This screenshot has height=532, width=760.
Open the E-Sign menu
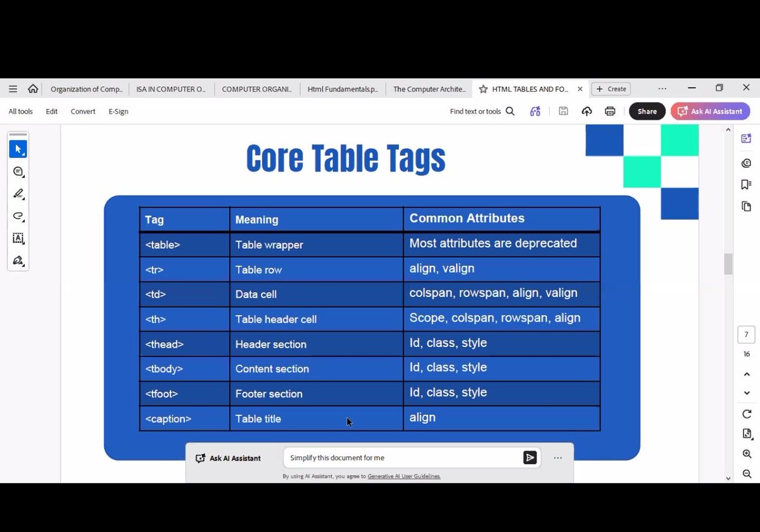click(x=118, y=111)
